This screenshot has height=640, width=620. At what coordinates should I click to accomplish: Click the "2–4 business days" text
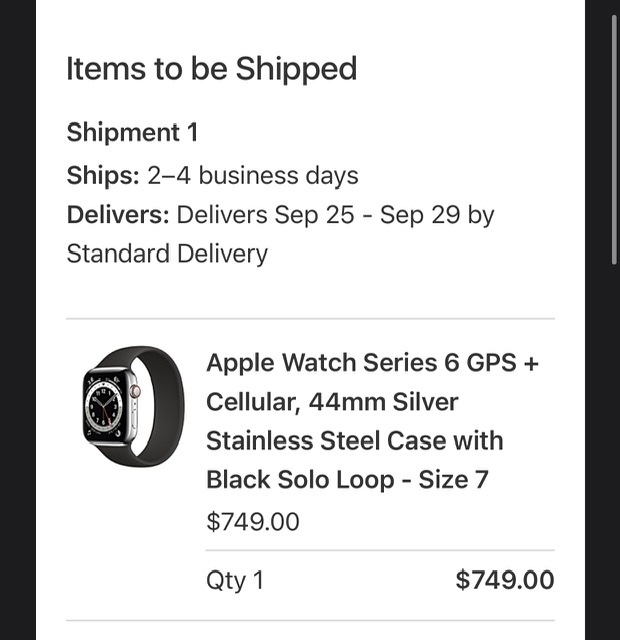253,176
